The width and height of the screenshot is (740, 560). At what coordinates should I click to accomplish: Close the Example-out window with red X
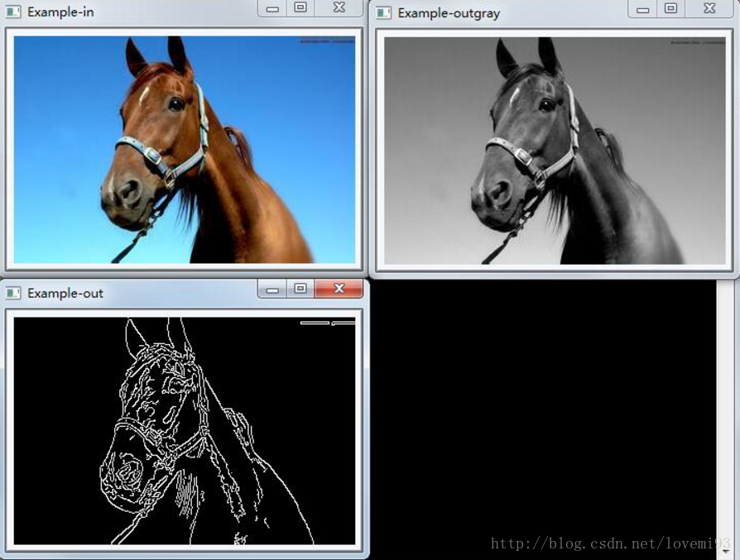(339, 288)
